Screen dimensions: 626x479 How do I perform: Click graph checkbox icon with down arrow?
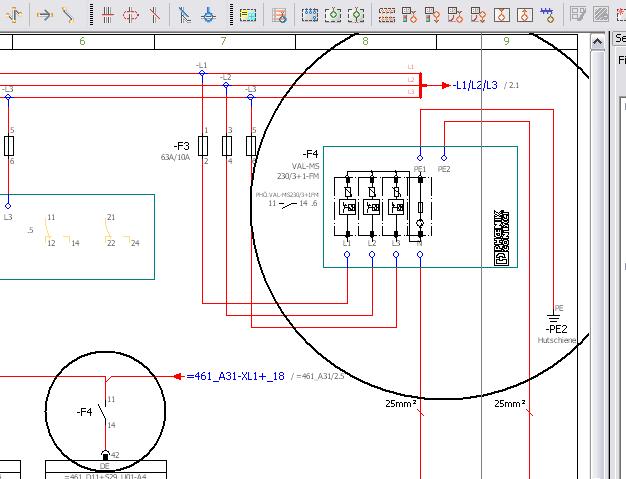click(478, 15)
